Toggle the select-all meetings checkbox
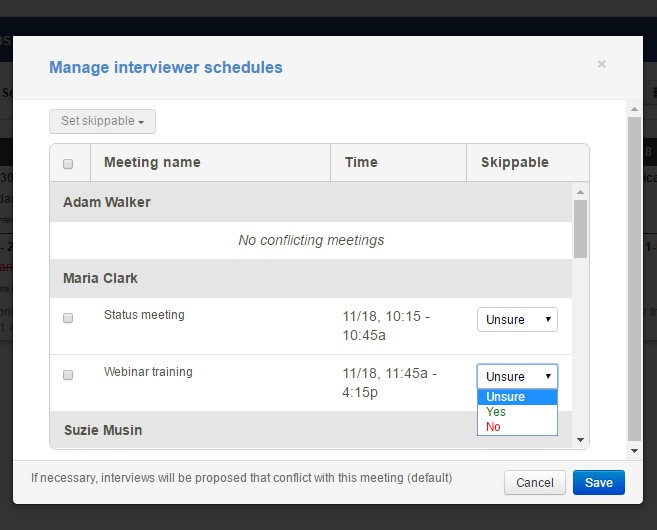This screenshot has width=657, height=530. coord(68,164)
